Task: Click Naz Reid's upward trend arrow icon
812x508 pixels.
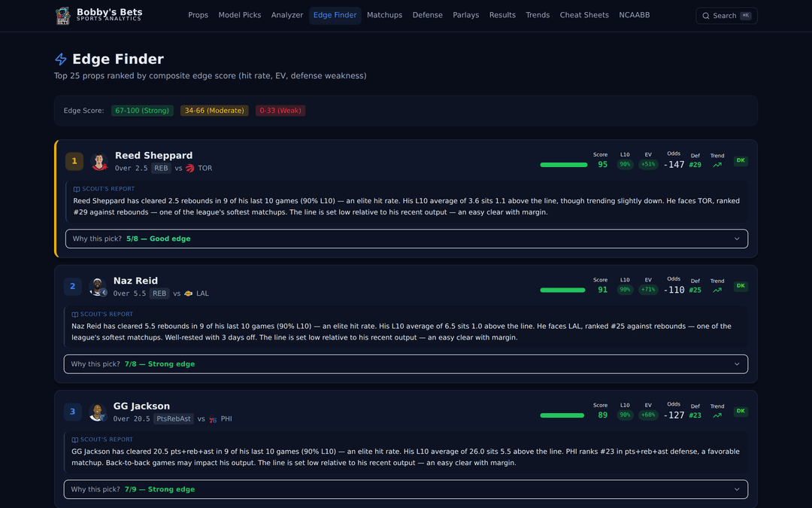Action: coord(717,291)
